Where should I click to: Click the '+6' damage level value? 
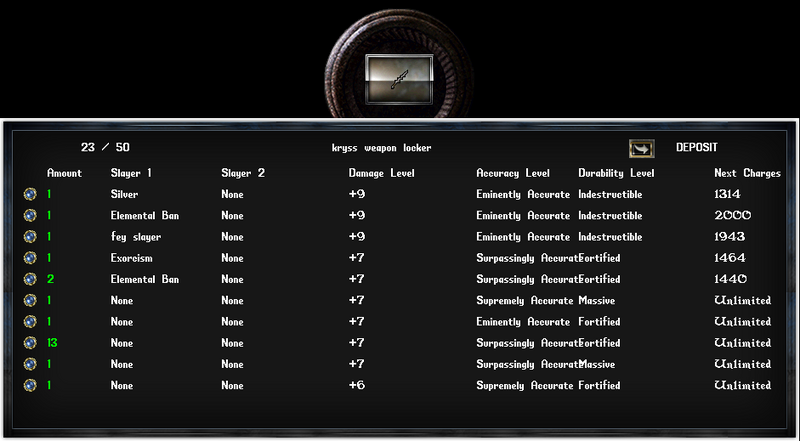coord(357,385)
